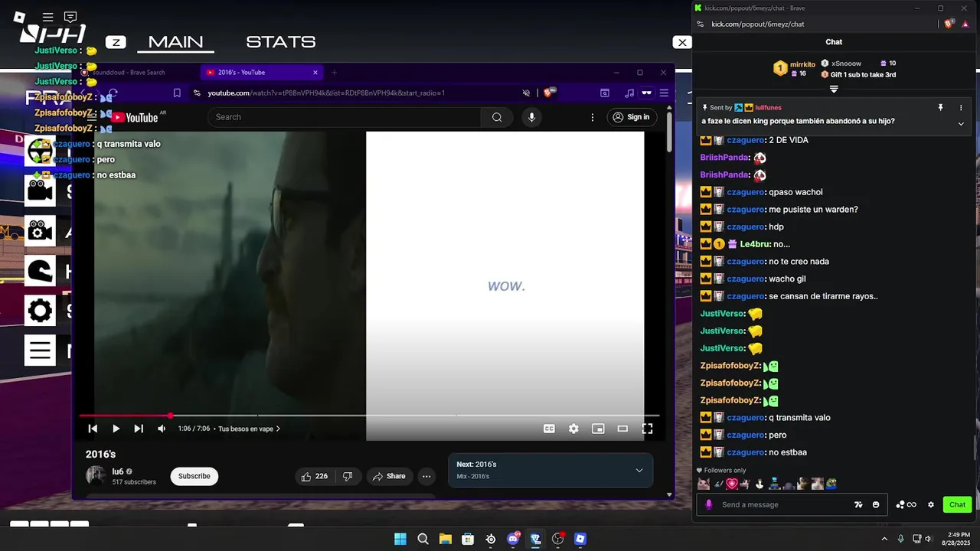Open 'Tus besos en vape' chapter
This screenshot has height=551, width=980.
tap(249, 429)
